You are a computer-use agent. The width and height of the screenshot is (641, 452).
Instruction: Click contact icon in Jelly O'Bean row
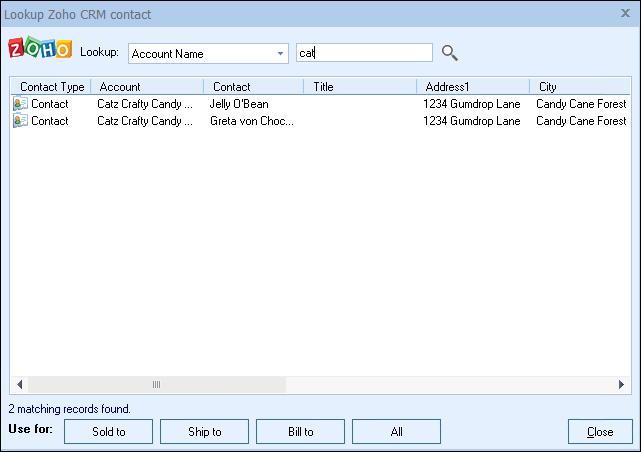pyautogui.click(x=20, y=104)
